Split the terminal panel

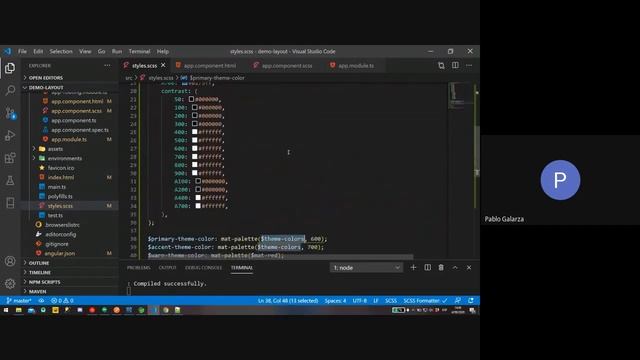click(427, 267)
